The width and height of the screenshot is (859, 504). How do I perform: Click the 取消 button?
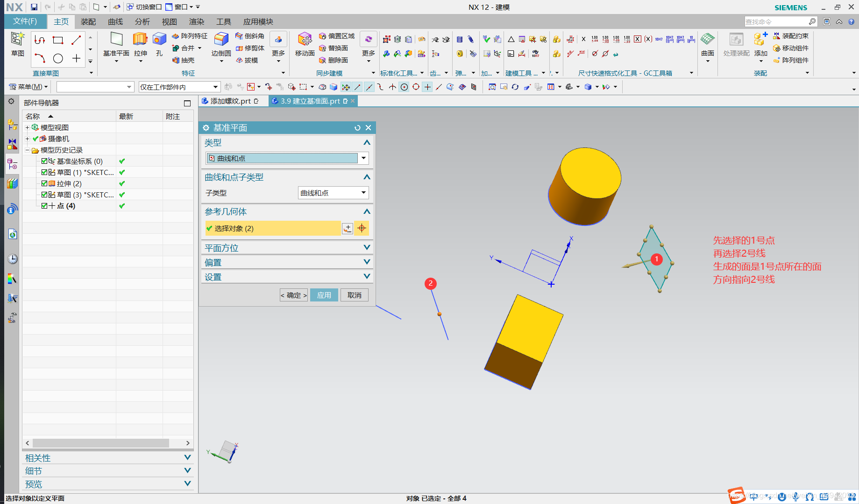pos(355,295)
